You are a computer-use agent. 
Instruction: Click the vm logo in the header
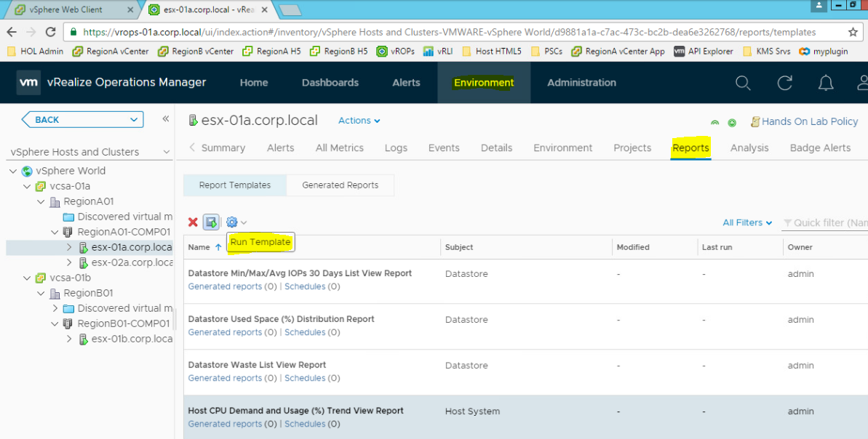pyautogui.click(x=28, y=83)
